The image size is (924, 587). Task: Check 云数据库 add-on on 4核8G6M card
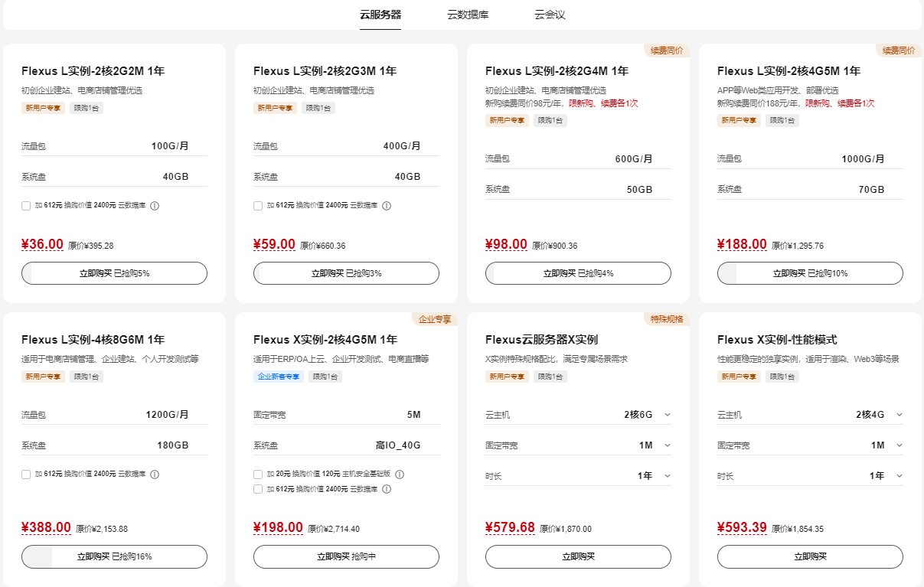pos(26,474)
